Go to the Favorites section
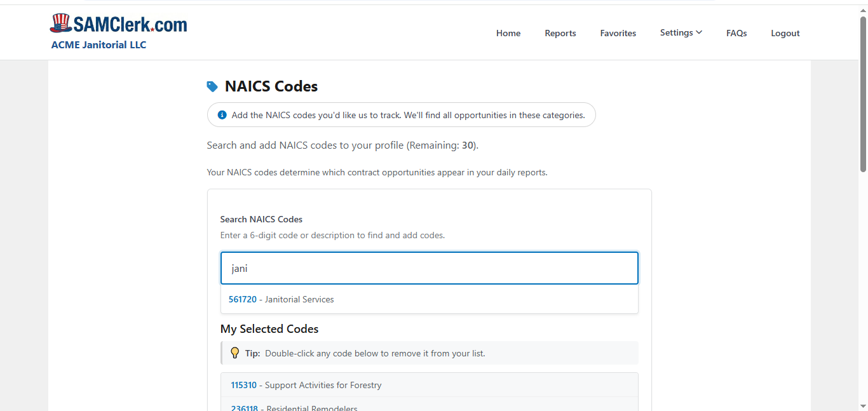 point(618,32)
